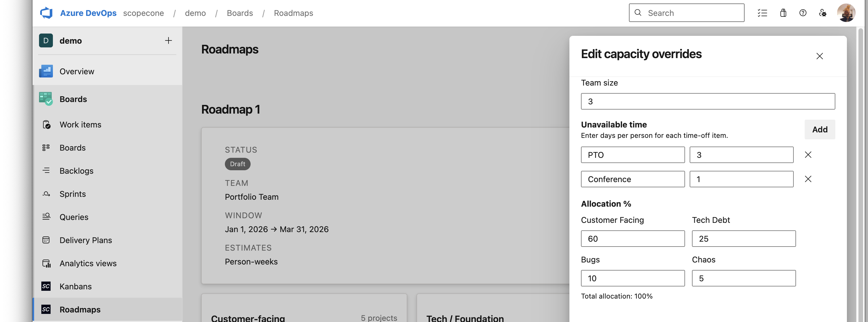Screen dimensions: 868x322
Task: Open the work items checklist icon in the header
Action: click(x=762, y=13)
